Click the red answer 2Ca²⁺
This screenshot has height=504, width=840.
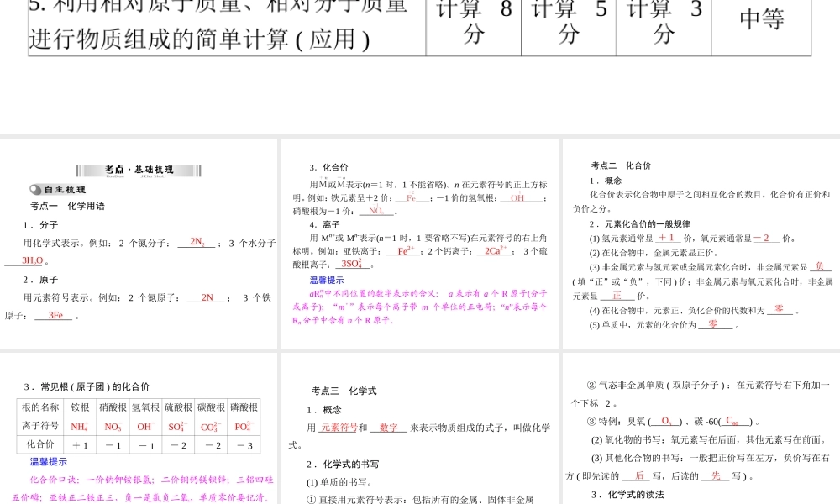(x=496, y=250)
